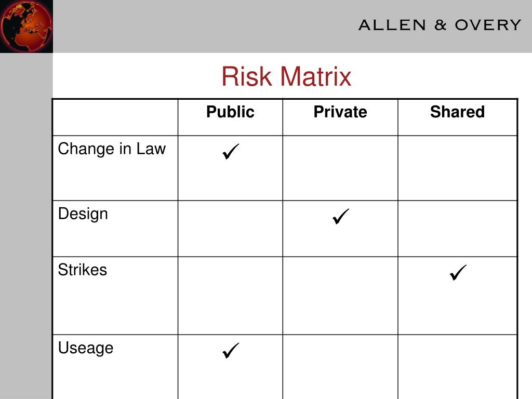Click the Allen & Overy brand text
The width and height of the screenshot is (532, 399).
pos(440,25)
